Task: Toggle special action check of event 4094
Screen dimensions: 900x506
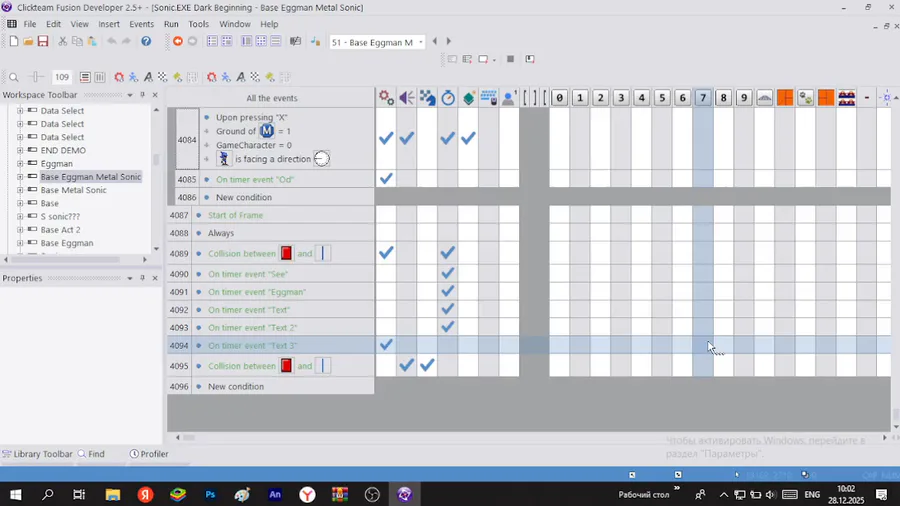Action: pos(386,345)
